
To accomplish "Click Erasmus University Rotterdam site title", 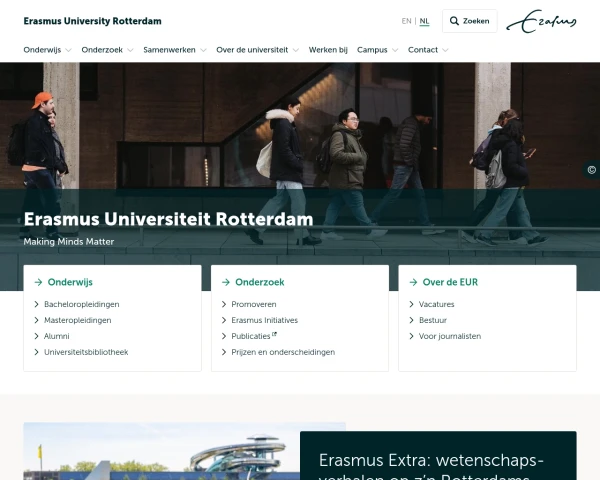I will click(93, 21).
